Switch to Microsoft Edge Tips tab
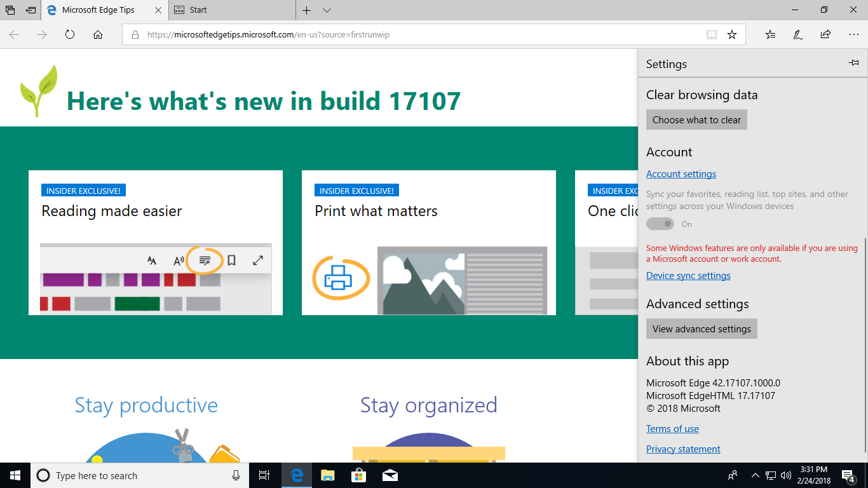868x488 pixels. (98, 10)
